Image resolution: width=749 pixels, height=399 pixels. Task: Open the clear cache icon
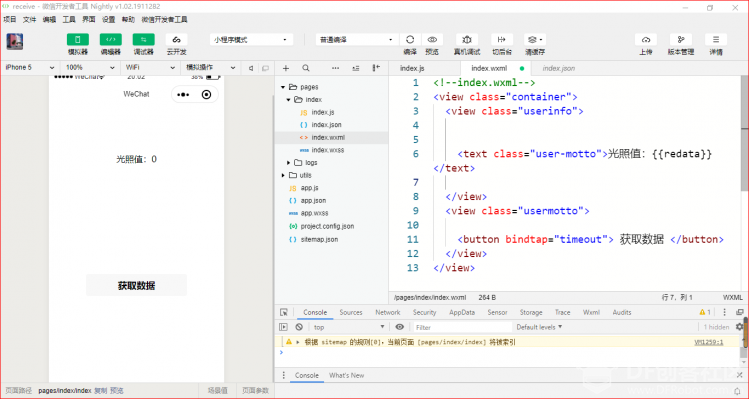coord(535,40)
